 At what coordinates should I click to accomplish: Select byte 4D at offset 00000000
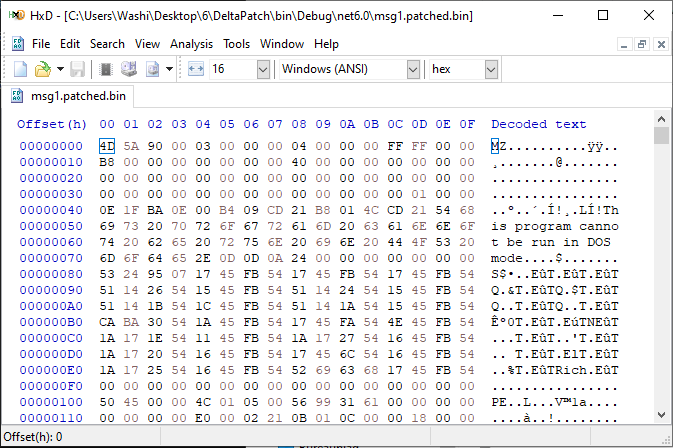click(107, 146)
